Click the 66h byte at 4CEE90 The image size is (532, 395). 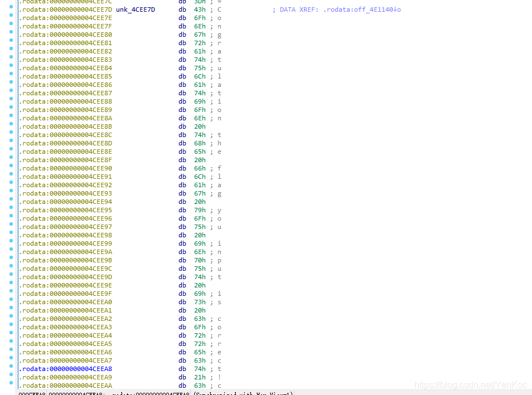200,168
